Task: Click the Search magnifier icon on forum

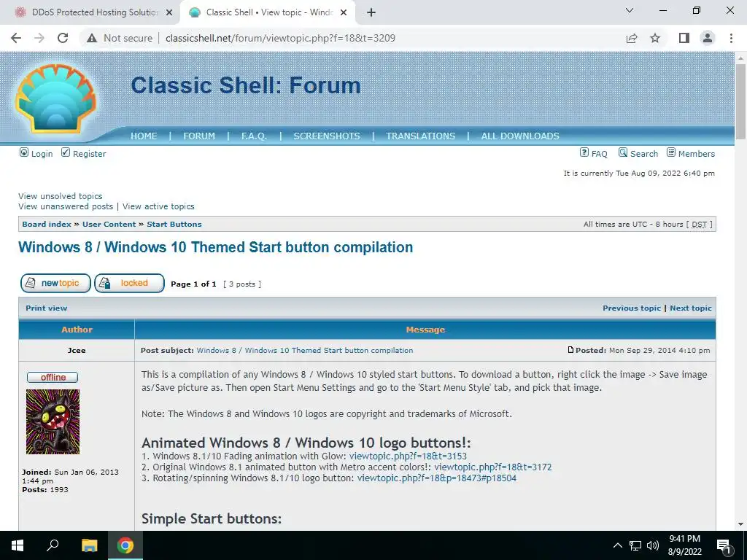Action: [x=623, y=152]
